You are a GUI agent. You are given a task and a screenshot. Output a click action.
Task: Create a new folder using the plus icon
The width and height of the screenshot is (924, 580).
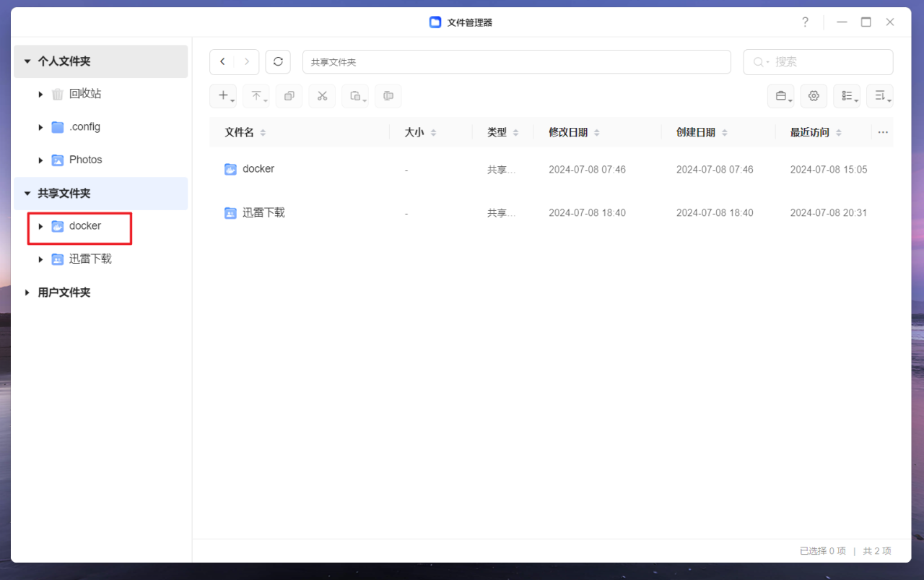click(222, 95)
